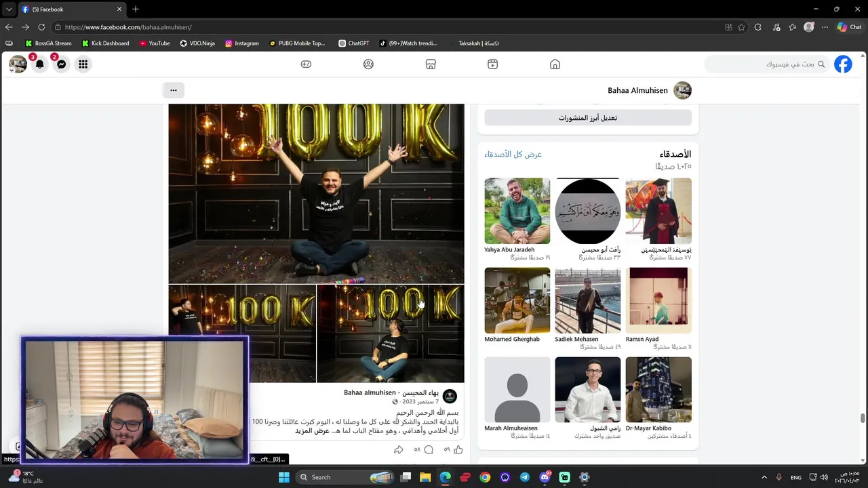Click the Facebook search field
The image size is (868, 488).
pyautogui.click(x=768, y=64)
